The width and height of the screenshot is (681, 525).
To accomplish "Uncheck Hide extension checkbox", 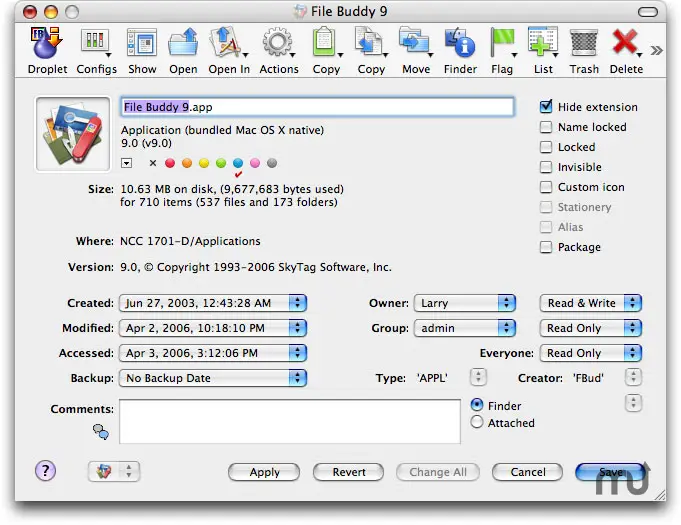I will [x=546, y=107].
